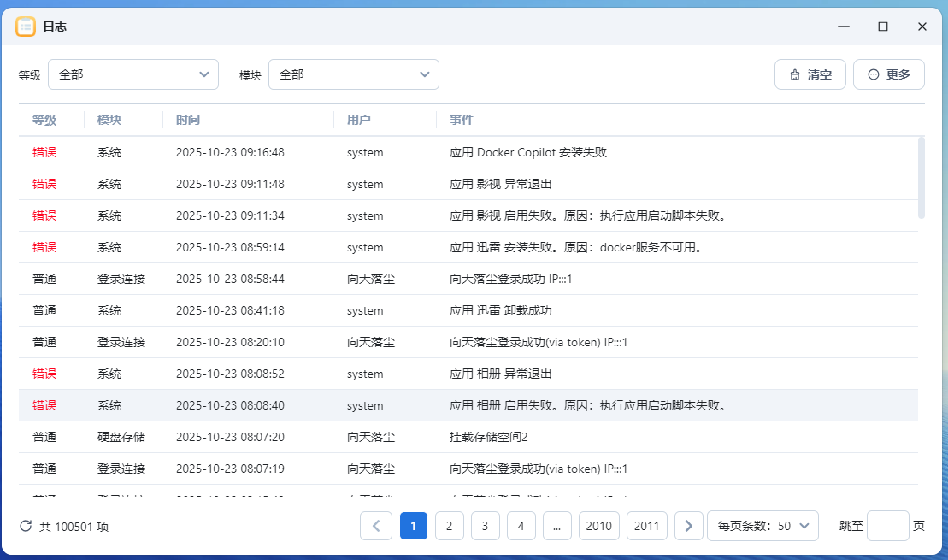Sort logs by the 时间 column
Image resolution: width=948 pixels, height=560 pixels.
(188, 120)
